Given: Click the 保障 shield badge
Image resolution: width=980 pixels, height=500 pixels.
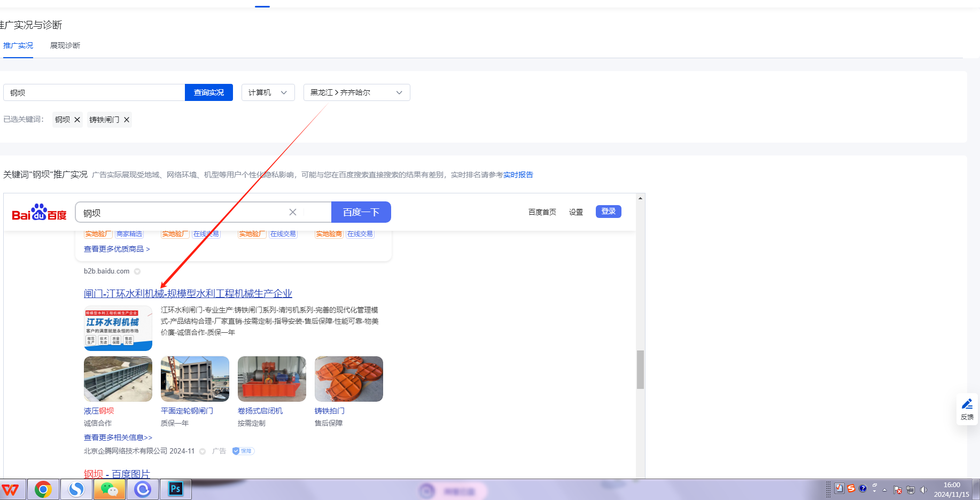Looking at the screenshot, I should point(243,451).
